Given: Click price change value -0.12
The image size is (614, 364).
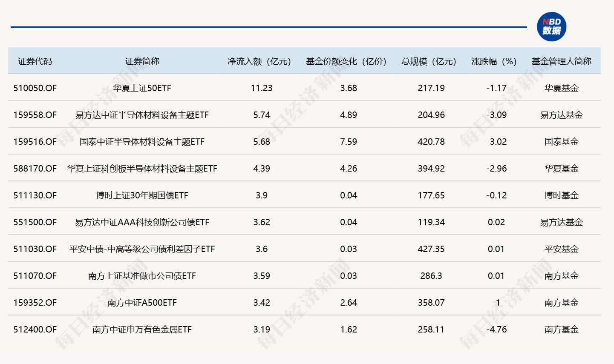Looking at the screenshot, I should pos(496,195).
